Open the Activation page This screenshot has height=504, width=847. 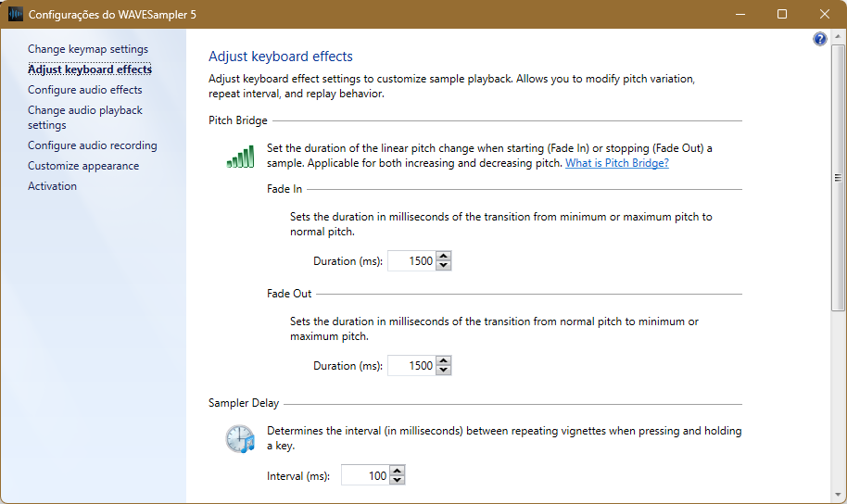point(53,186)
